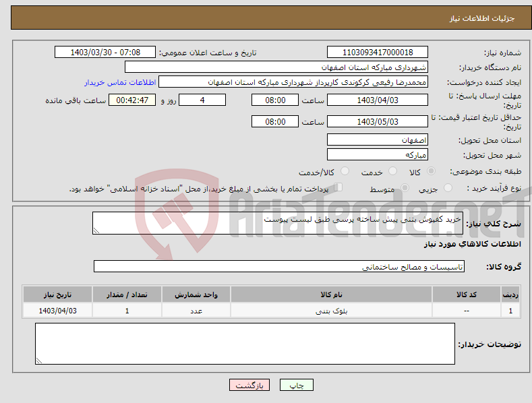Viewport: 532px width, 403px height.
Task: Click the response deadline date 1403/04/03 field
Action: click(x=378, y=100)
